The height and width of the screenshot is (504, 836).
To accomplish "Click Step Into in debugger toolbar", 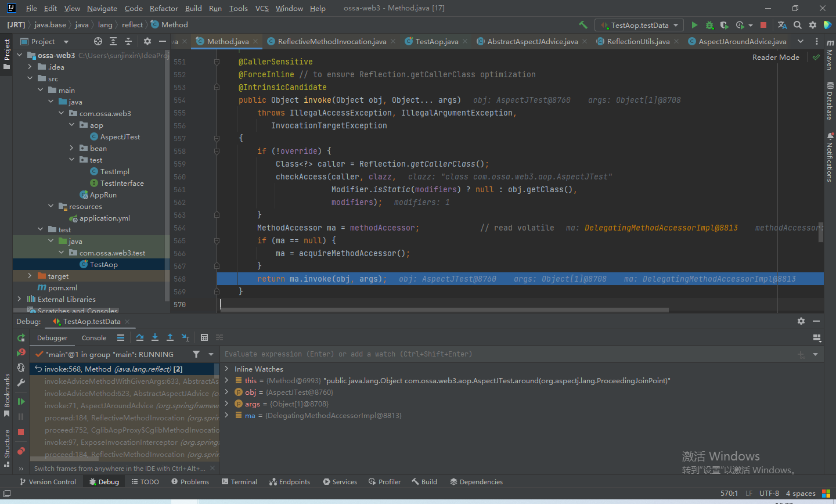I will click(155, 337).
